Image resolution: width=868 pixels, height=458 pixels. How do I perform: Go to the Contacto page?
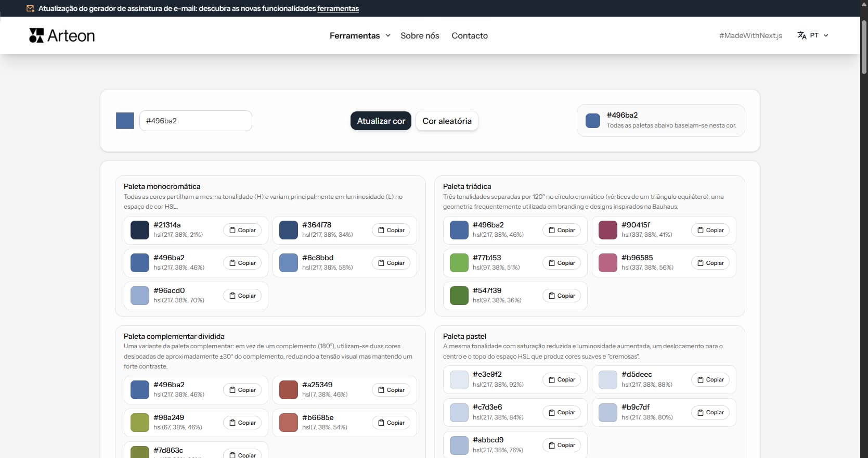click(x=469, y=35)
